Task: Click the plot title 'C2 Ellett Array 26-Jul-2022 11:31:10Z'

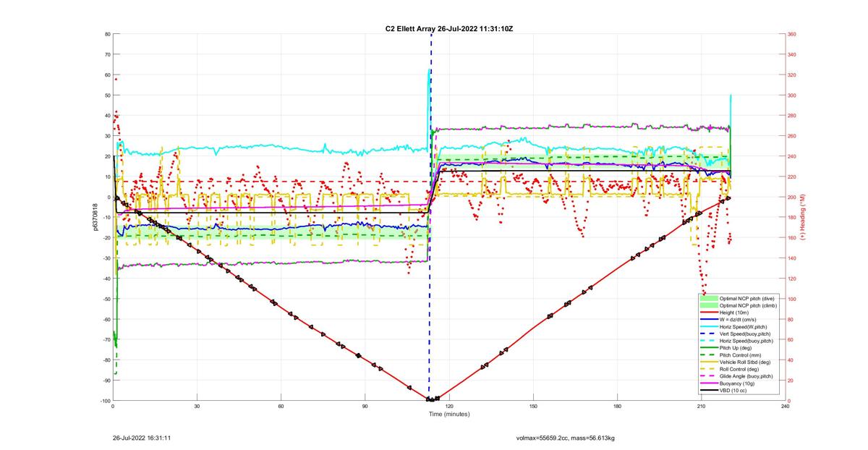Action: (x=449, y=28)
